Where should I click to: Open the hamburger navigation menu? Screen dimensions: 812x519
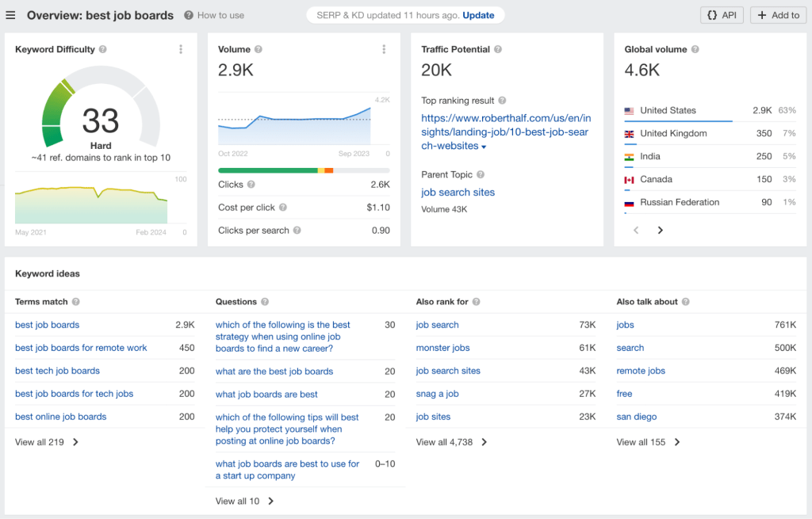click(x=11, y=14)
